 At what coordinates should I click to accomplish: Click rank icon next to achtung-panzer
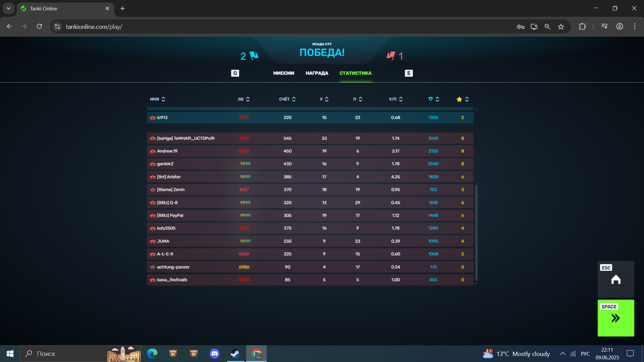[x=152, y=267]
